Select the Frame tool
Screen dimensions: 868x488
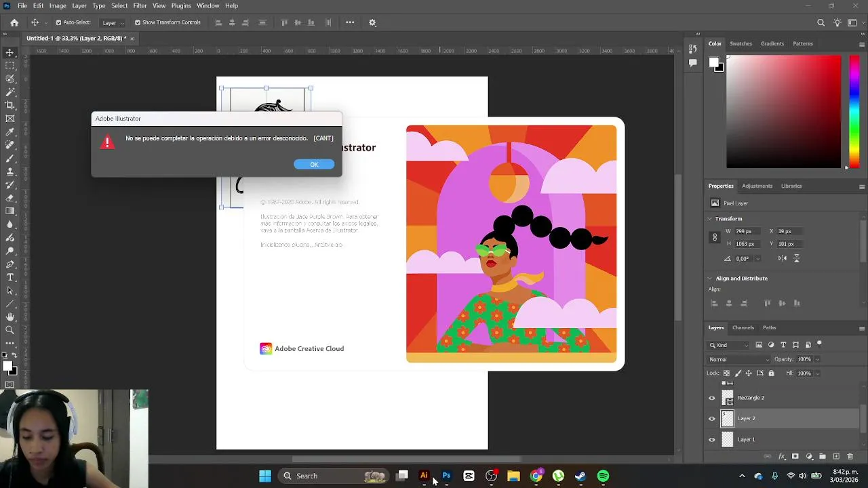(9, 119)
